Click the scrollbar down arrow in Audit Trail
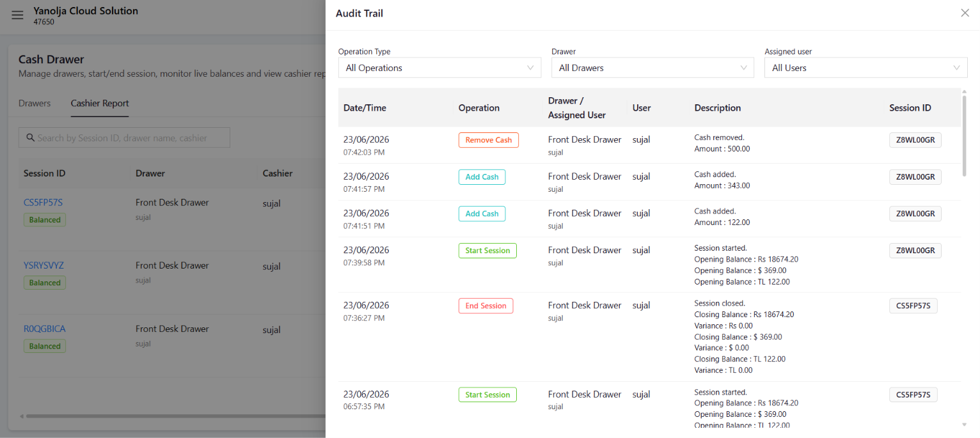Screen dimensions: 980x438 coord(964,425)
